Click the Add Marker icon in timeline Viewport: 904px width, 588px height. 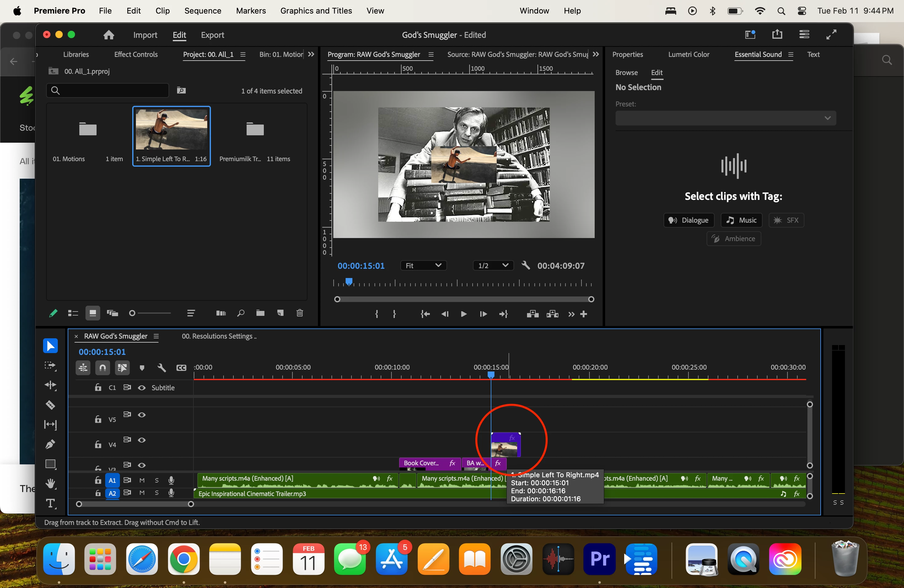[x=142, y=367]
